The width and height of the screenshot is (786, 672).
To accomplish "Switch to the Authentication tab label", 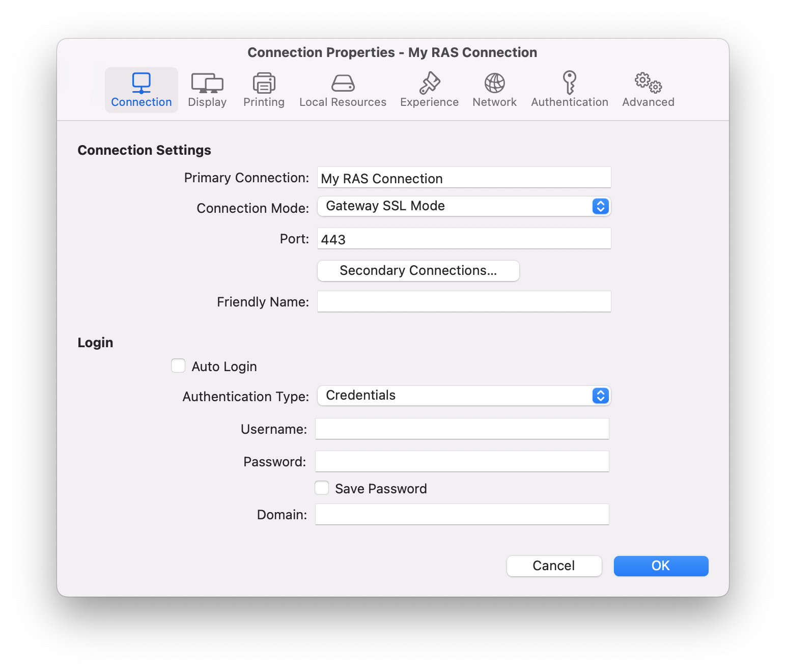I will pos(570,102).
